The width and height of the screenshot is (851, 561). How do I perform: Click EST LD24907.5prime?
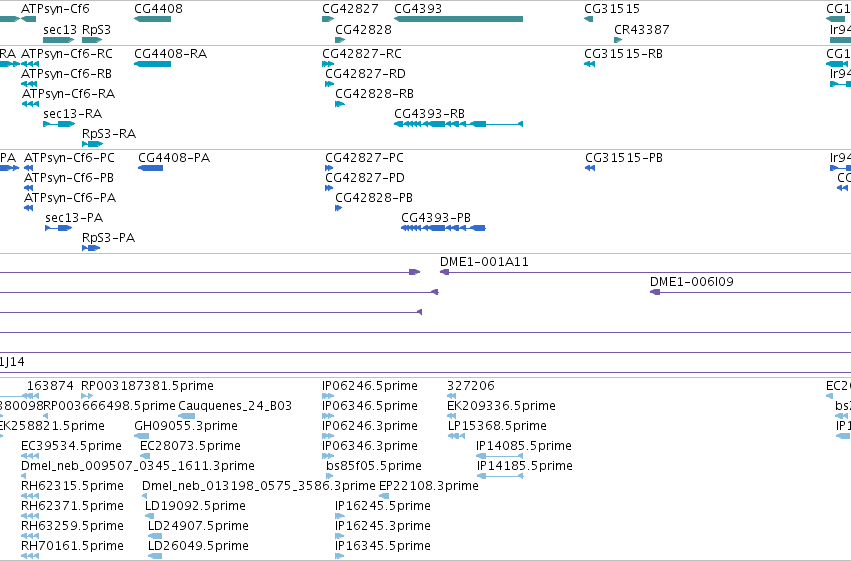(198, 527)
